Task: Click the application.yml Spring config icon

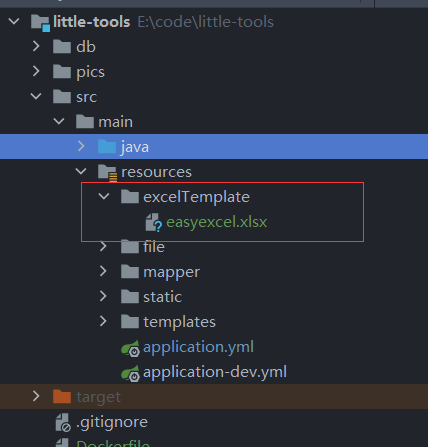Action: pyautogui.click(x=130, y=348)
